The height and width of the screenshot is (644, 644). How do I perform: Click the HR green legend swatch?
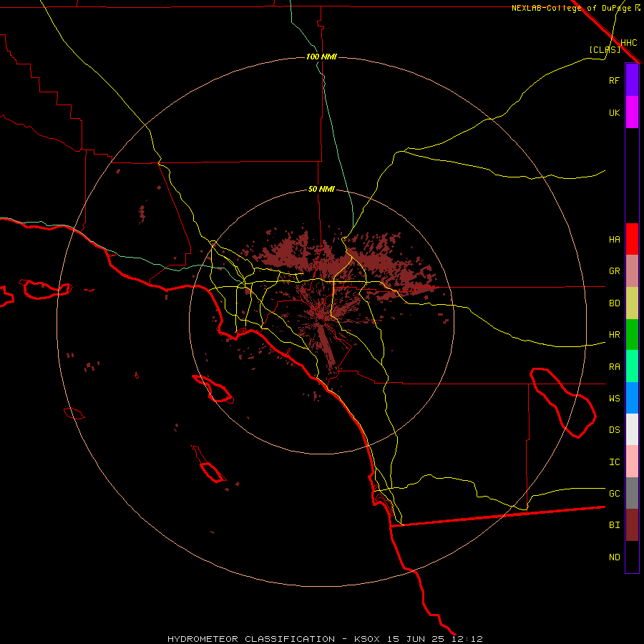(632, 335)
